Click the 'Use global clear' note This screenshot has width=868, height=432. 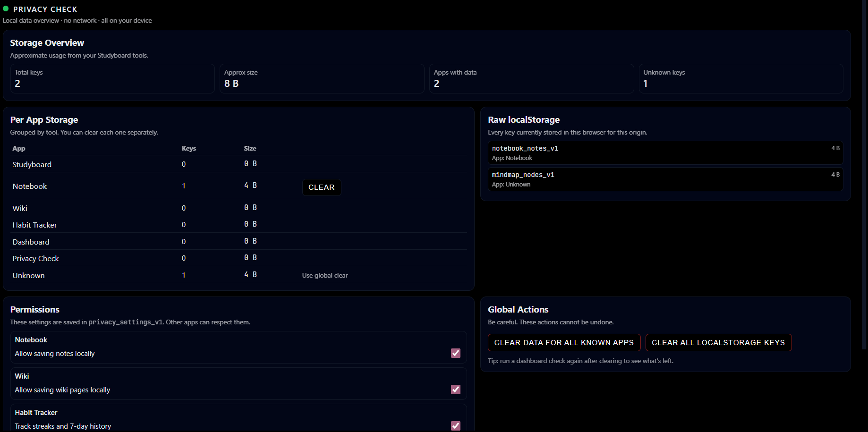tap(325, 275)
